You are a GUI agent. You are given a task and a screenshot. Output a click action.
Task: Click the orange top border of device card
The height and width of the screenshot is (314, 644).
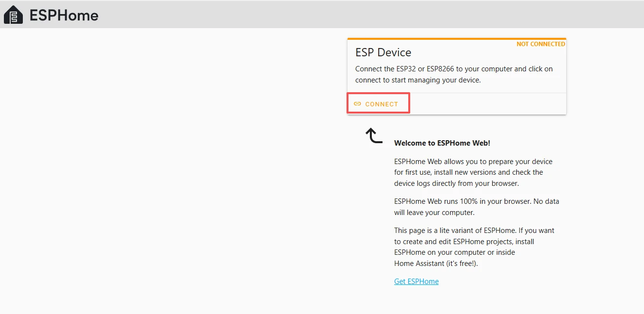(456, 39)
